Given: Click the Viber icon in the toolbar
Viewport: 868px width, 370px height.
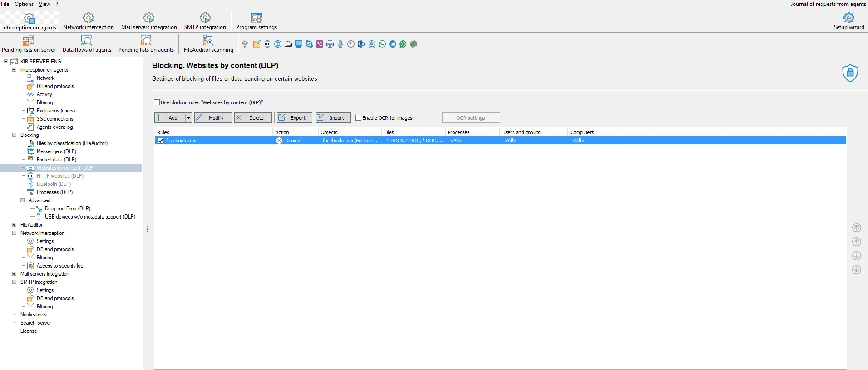Looking at the screenshot, I should click(320, 44).
